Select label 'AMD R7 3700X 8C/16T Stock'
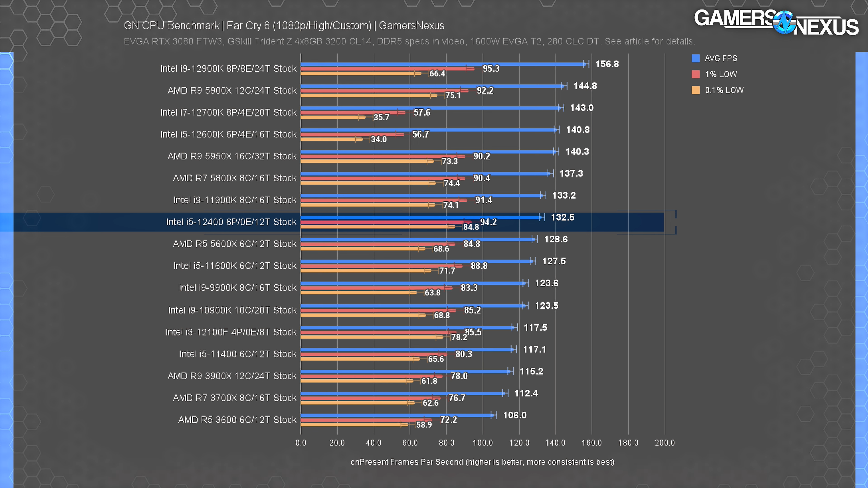Viewport: 868px width, 488px height. (235, 398)
